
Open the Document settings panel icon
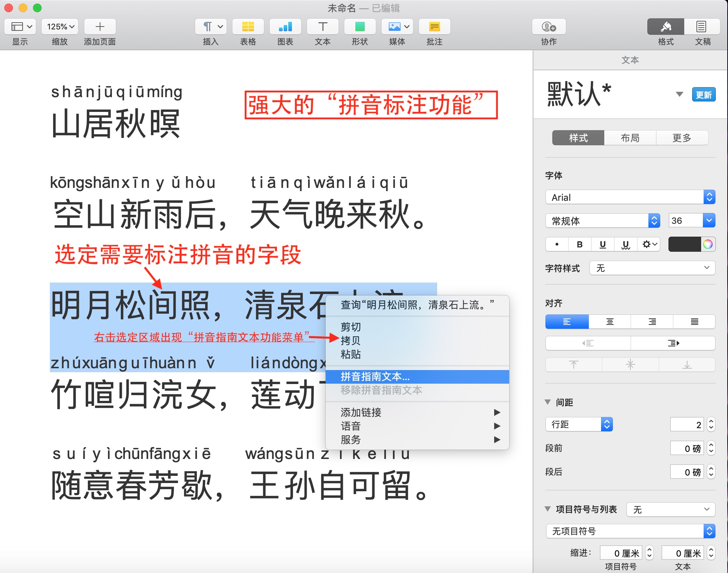702,27
